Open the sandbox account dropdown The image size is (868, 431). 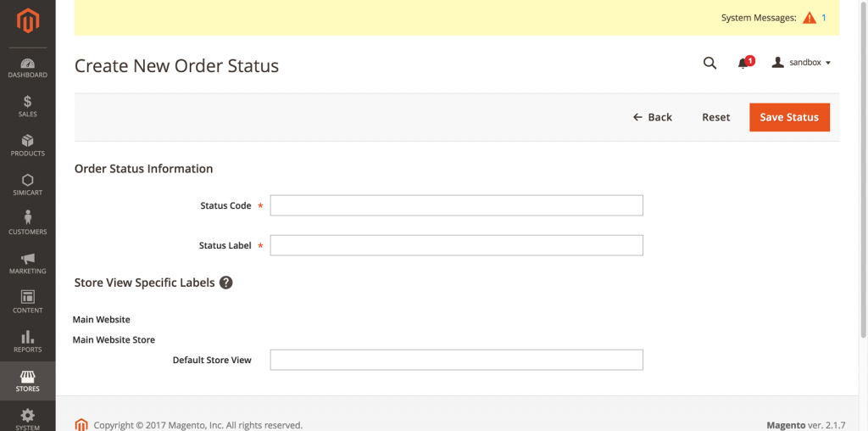[802, 63]
